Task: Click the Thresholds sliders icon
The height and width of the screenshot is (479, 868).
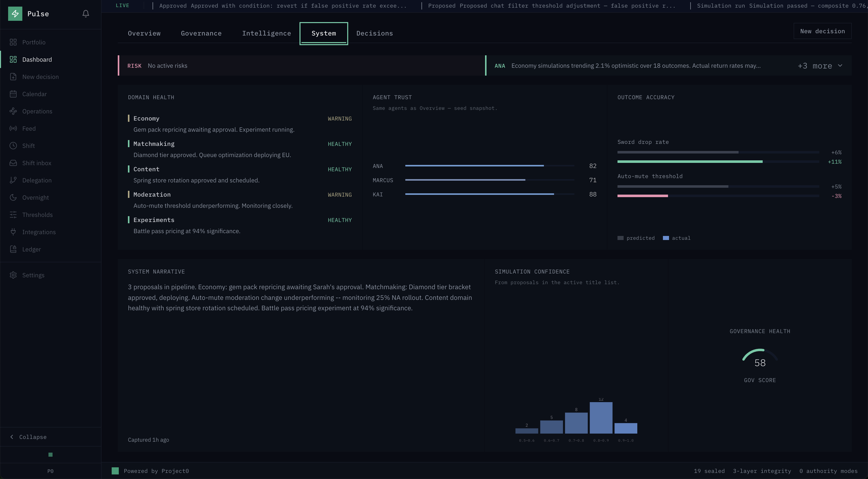Action: point(13,215)
